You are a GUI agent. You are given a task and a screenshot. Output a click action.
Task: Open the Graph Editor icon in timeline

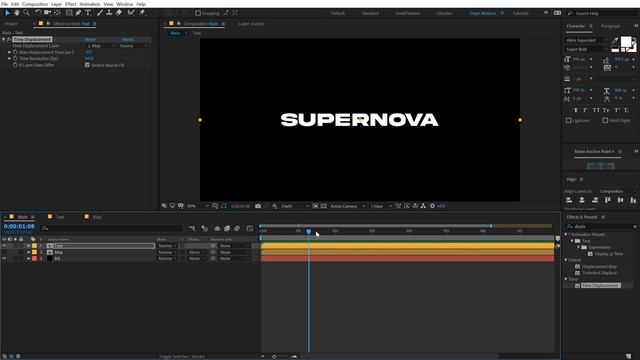[250, 229]
